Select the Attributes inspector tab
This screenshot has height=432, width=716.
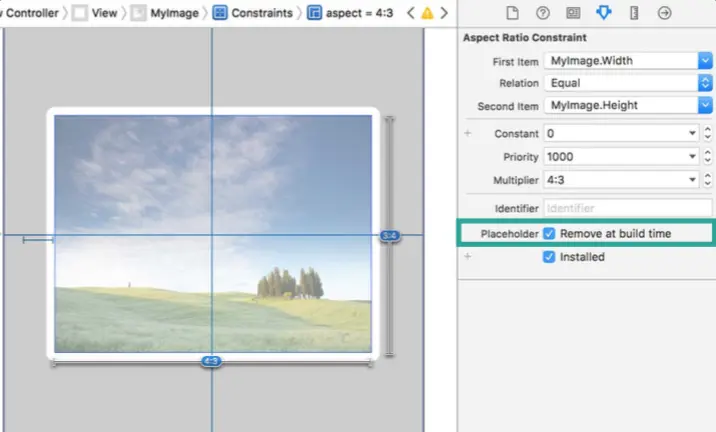[604, 13]
